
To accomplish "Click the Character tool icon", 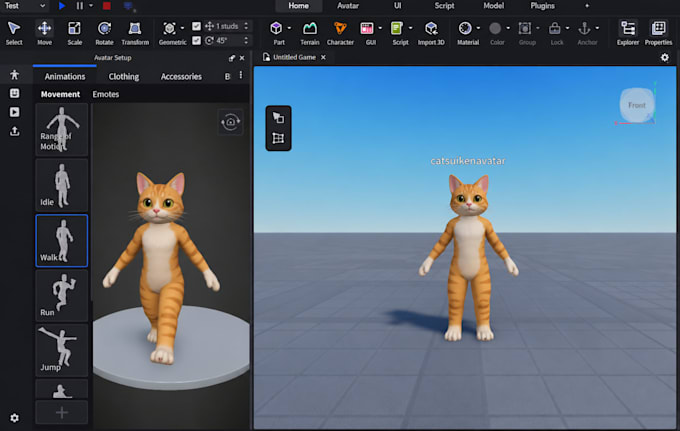I will [x=340, y=29].
